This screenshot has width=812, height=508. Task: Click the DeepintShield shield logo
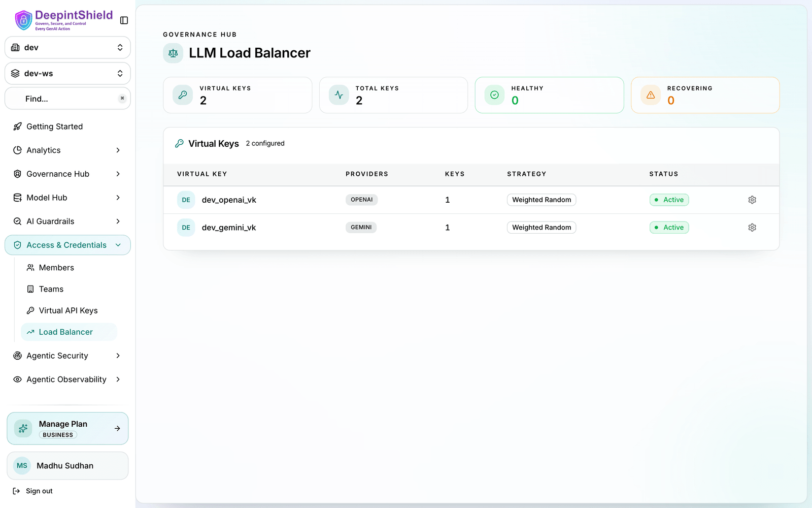click(23, 20)
